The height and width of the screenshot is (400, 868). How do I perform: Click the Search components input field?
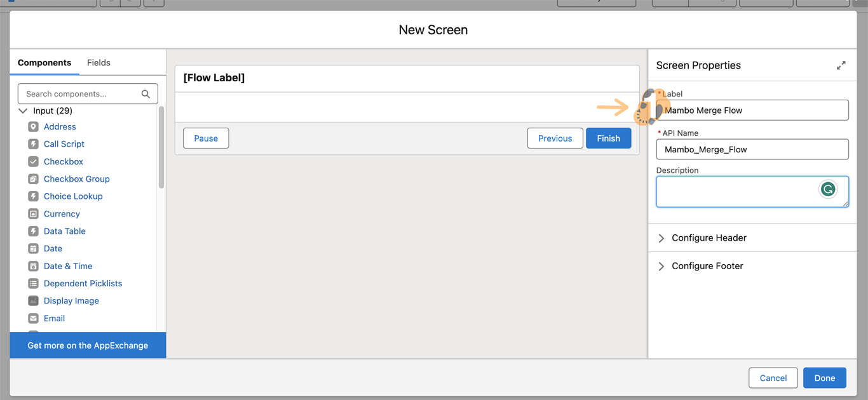[81, 94]
